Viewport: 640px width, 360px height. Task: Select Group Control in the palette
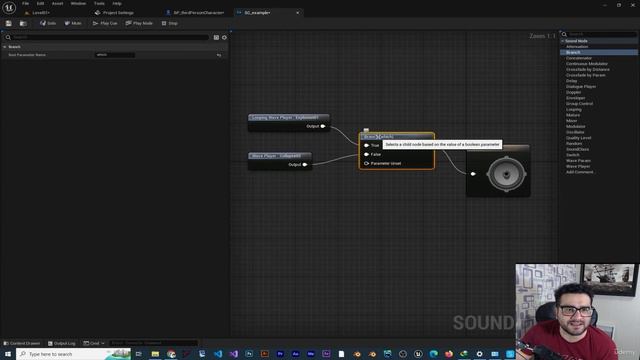click(580, 104)
